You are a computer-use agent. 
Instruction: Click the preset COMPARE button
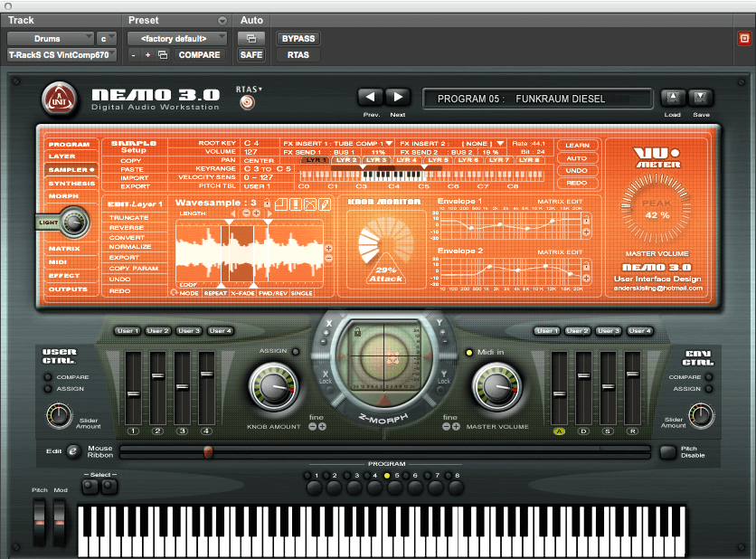coord(199,55)
